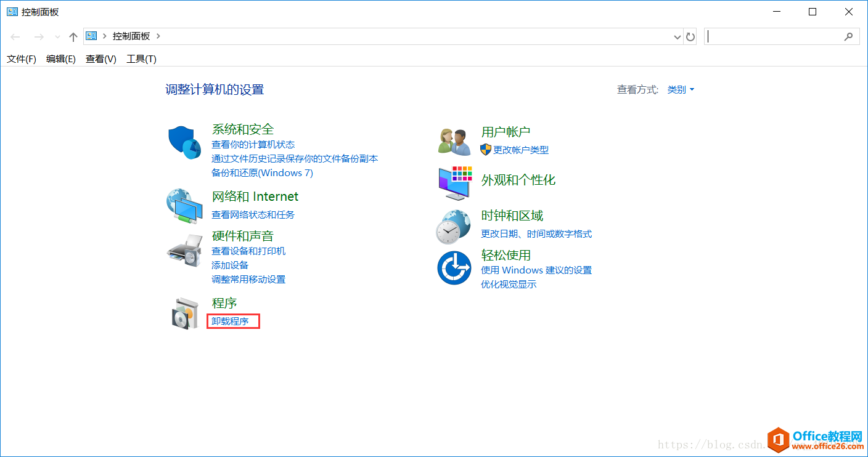Open the Network and Internet globe icon

(184, 206)
